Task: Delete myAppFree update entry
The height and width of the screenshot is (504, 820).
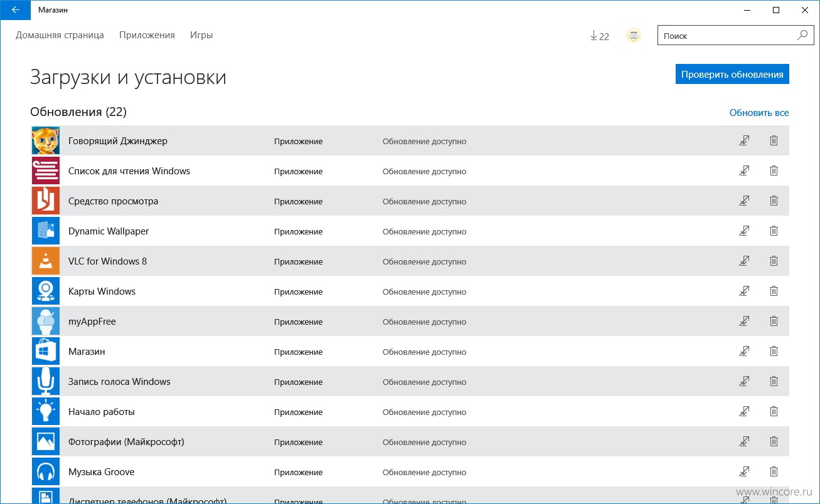Action: click(774, 322)
